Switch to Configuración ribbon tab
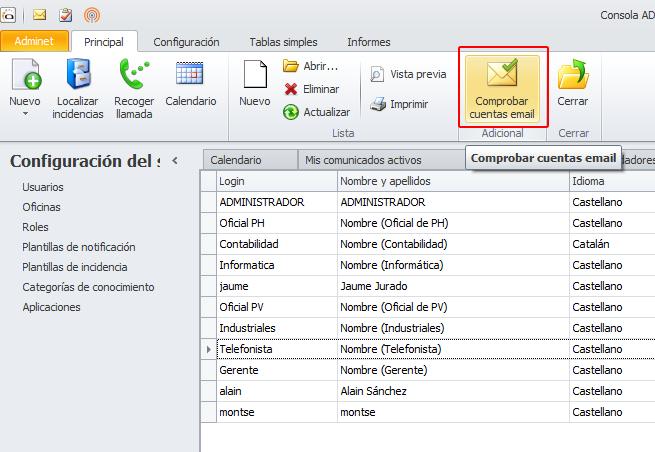 coord(186,42)
